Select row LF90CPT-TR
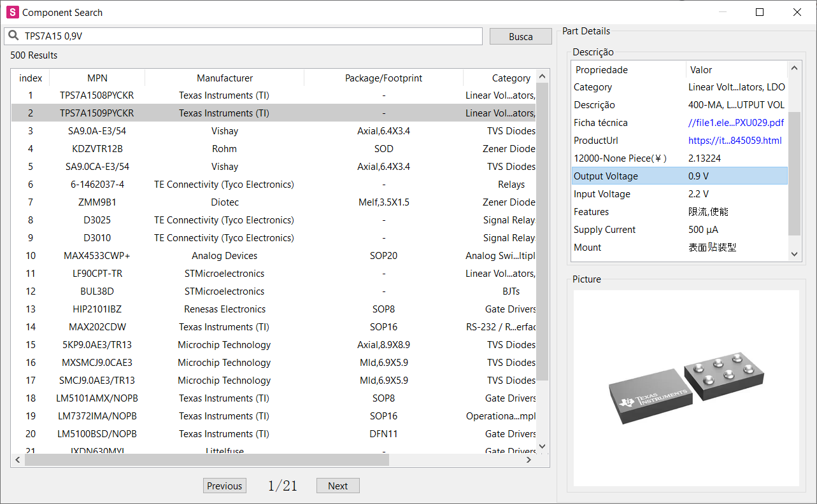This screenshot has width=817, height=504. [x=274, y=274]
